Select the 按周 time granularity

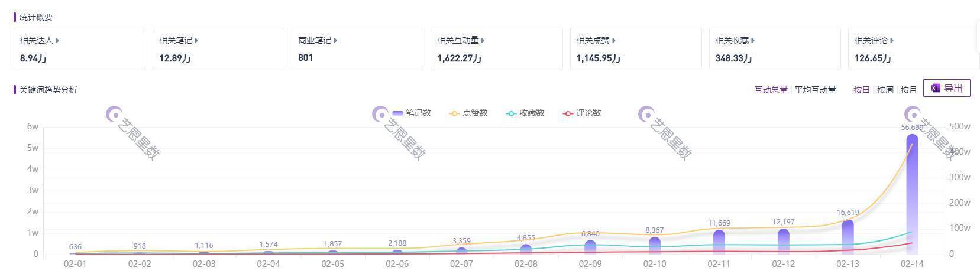click(885, 90)
